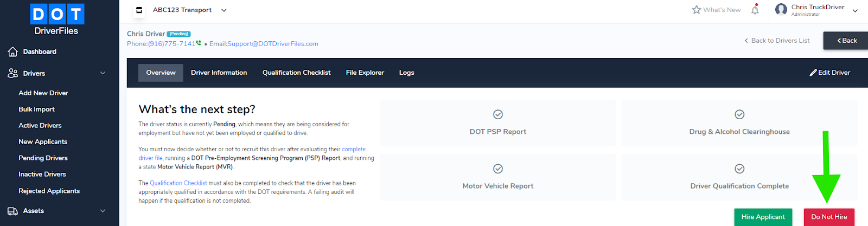Click the What's New text

point(722,10)
